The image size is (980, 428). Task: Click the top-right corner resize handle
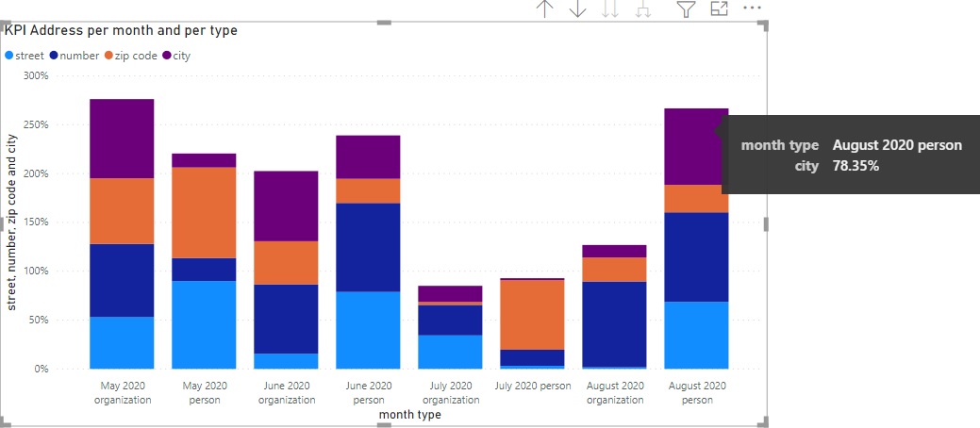point(763,25)
